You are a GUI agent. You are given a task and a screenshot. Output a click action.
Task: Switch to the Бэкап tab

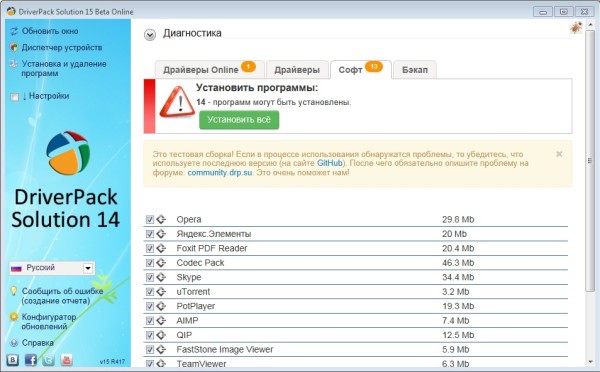click(x=415, y=70)
